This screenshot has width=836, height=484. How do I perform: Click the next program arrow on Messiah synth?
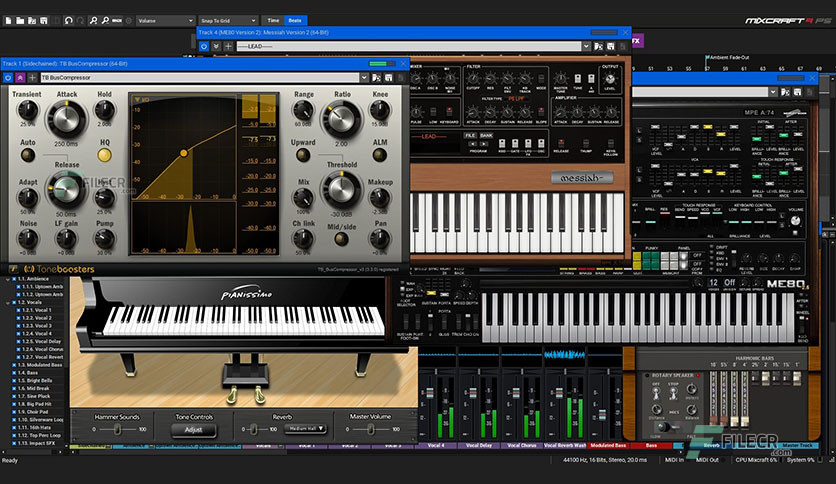pos(485,144)
